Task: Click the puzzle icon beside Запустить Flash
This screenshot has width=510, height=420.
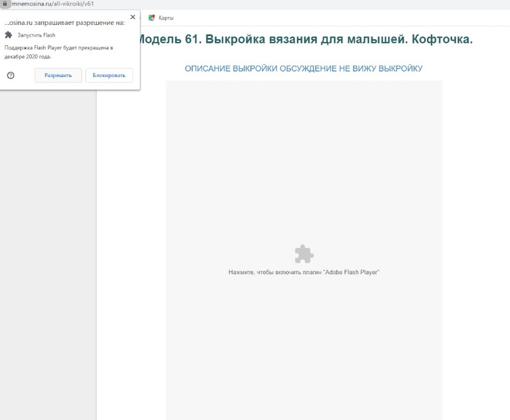Action: point(9,35)
